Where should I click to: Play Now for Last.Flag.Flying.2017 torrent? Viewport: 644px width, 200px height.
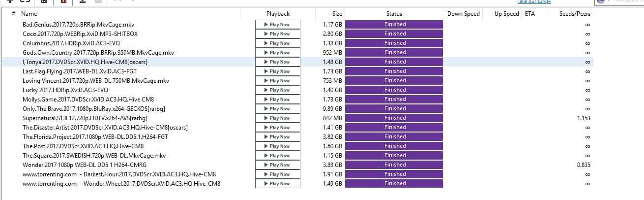[x=278, y=71]
